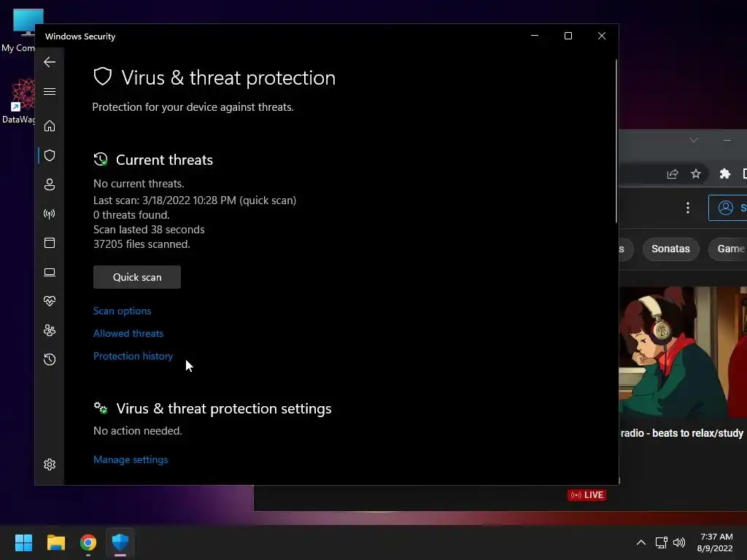Image resolution: width=747 pixels, height=560 pixels.
Task: Click the share icon in the browser
Action: (672, 174)
